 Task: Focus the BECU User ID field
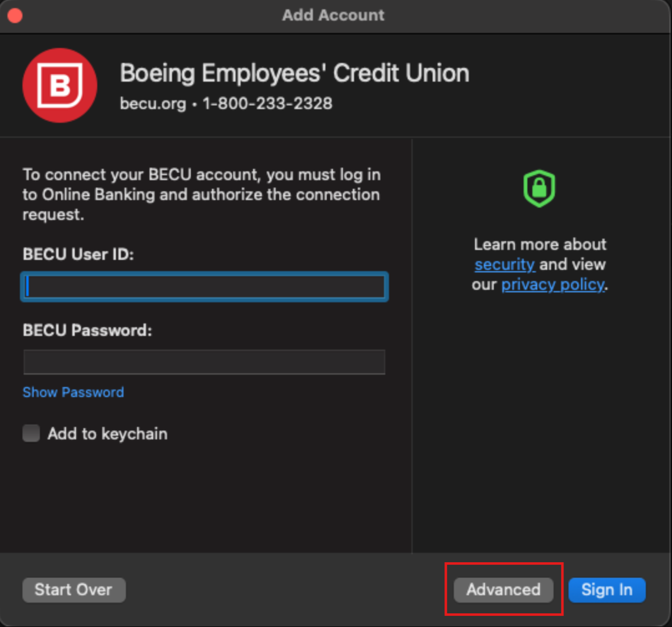pyautogui.click(x=204, y=286)
